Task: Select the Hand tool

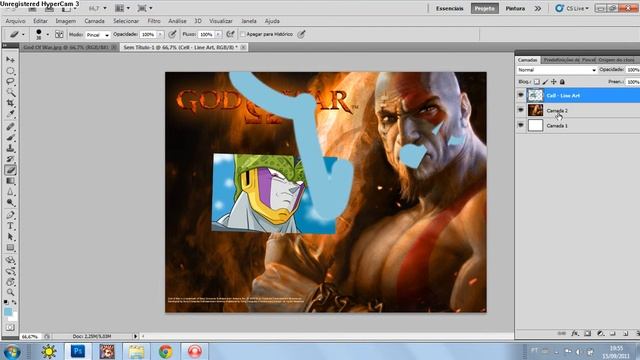Action: [x=10, y=282]
